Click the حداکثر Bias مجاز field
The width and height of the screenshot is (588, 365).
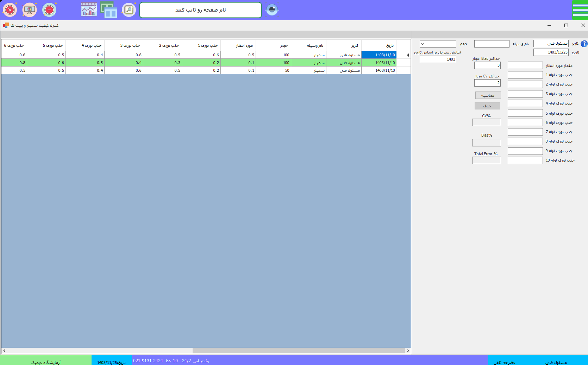pyautogui.click(x=487, y=65)
